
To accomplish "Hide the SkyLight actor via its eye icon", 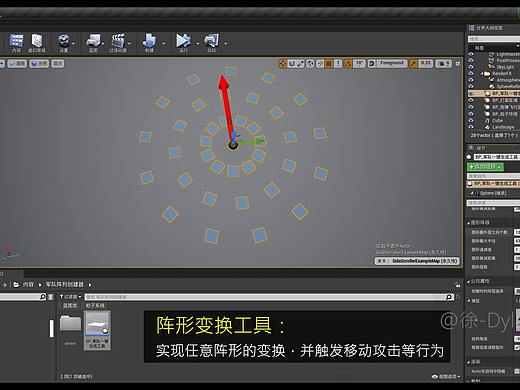I will pyautogui.click(x=471, y=67).
